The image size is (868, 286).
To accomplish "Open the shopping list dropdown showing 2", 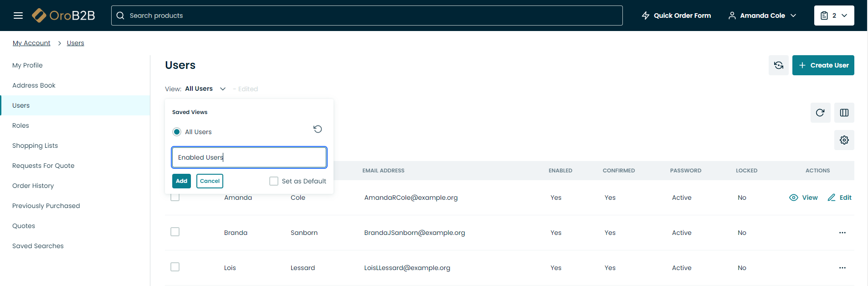I will coord(834,16).
